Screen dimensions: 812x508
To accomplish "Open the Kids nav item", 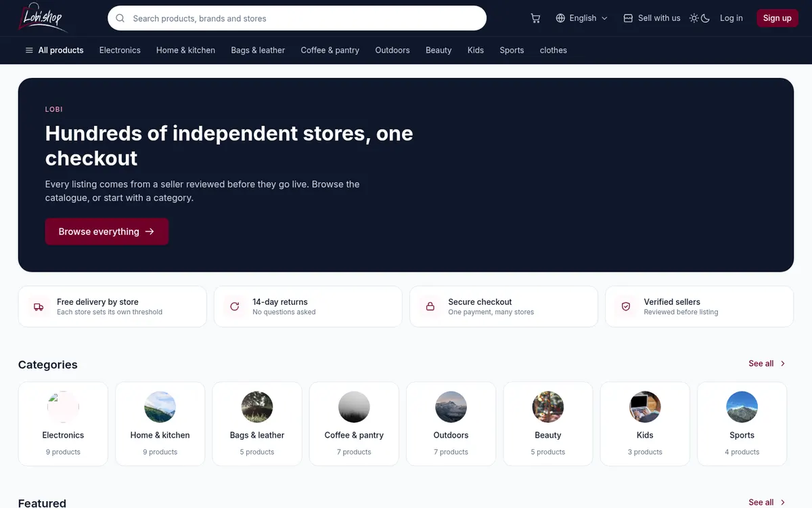I will click(x=476, y=50).
